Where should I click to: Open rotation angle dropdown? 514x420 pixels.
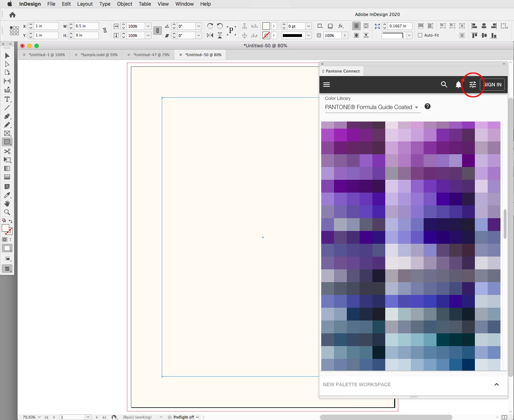pos(198,26)
